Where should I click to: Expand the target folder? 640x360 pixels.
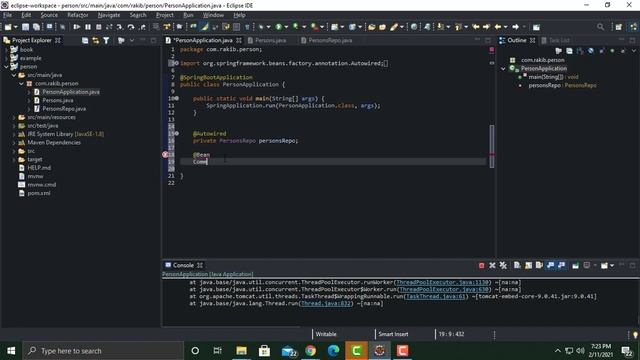click(14, 160)
